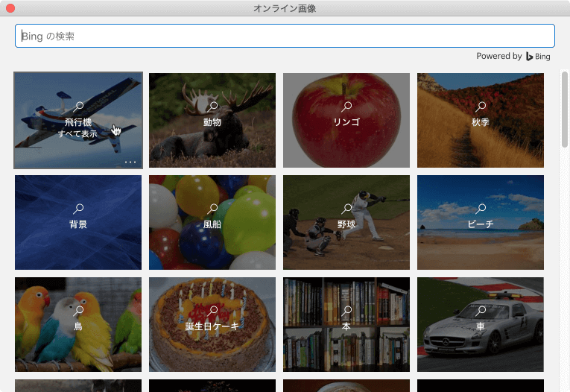Image resolution: width=570 pixels, height=392 pixels.
Task: Select the 誕生日ケーキ birthday cake category
Action: [x=212, y=324]
